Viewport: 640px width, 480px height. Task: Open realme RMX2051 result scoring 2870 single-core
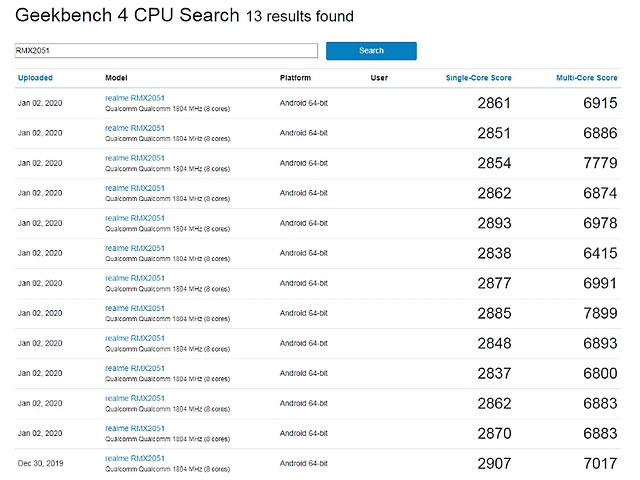click(x=135, y=427)
